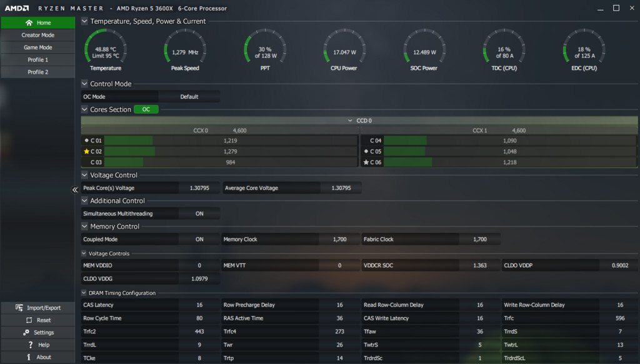640x364 pixels.
Task: Click the dot marker on core C 05
Action: 366,151
